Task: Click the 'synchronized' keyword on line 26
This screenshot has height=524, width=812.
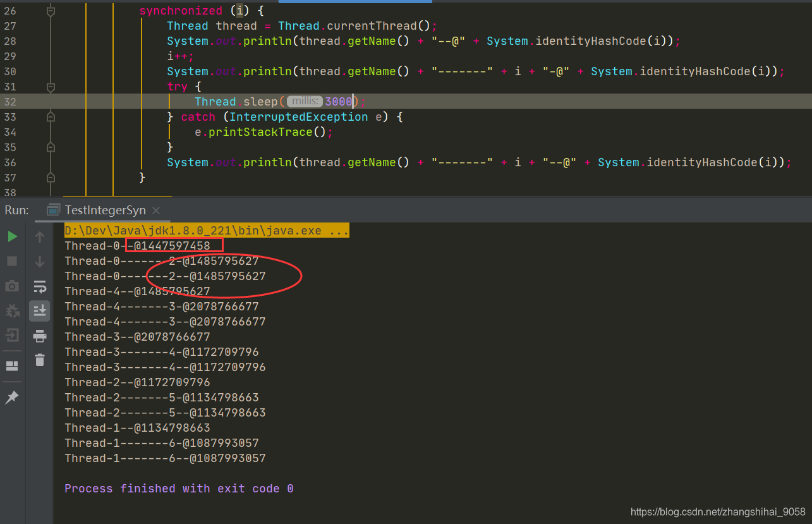Action: pos(181,11)
